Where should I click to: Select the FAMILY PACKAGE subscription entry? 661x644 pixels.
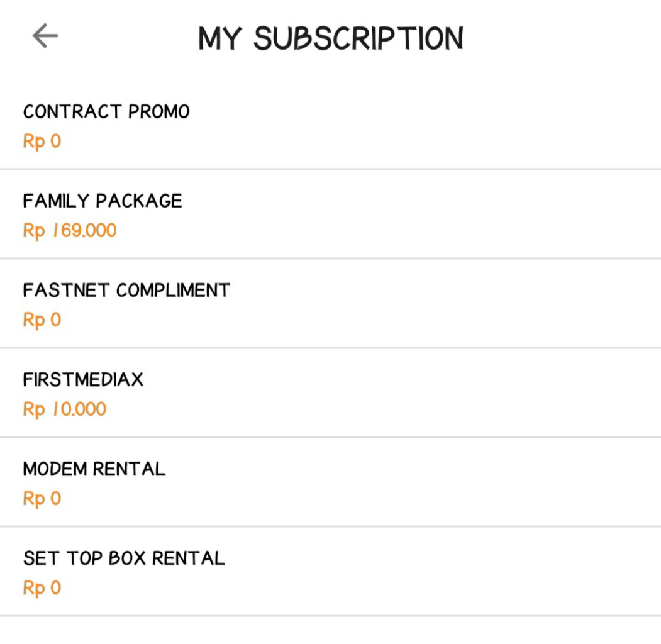point(103,201)
